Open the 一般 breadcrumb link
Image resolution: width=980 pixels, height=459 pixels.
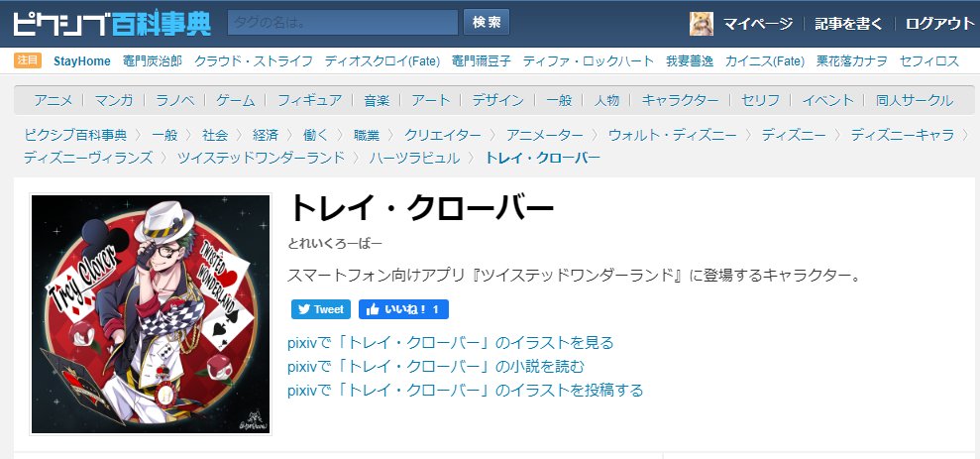165,135
